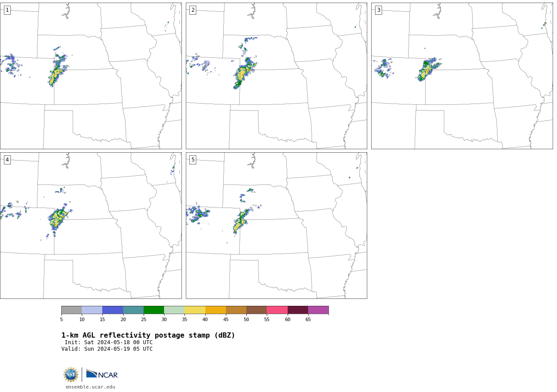Viewport: 557px width, 392px height.
Task: Open ensemble member 4 reflectivity map
Action: (91, 225)
